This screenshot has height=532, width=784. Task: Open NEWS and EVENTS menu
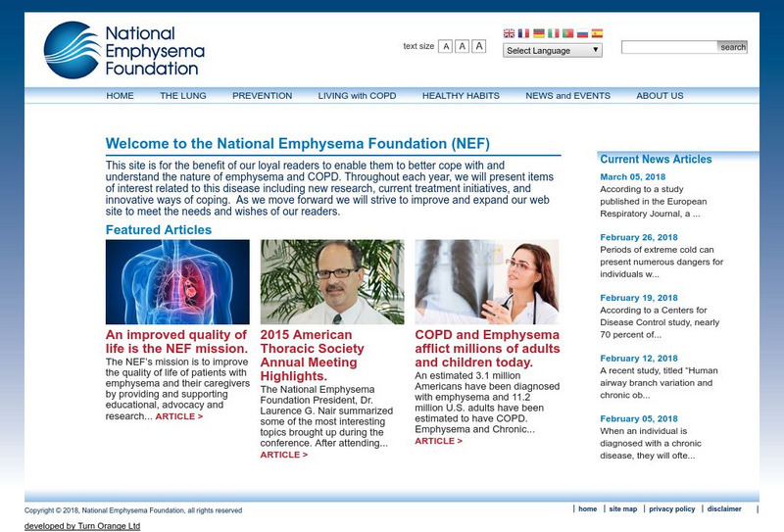(x=568, y=95)
